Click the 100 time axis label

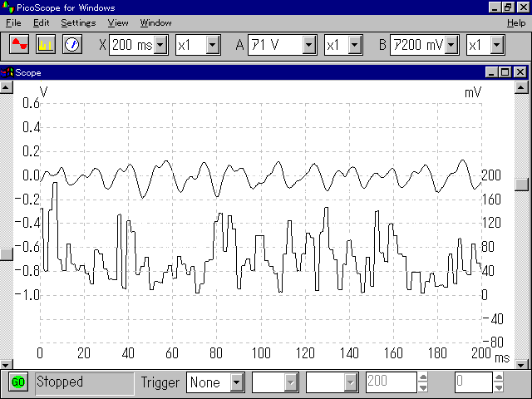(261, 353)
